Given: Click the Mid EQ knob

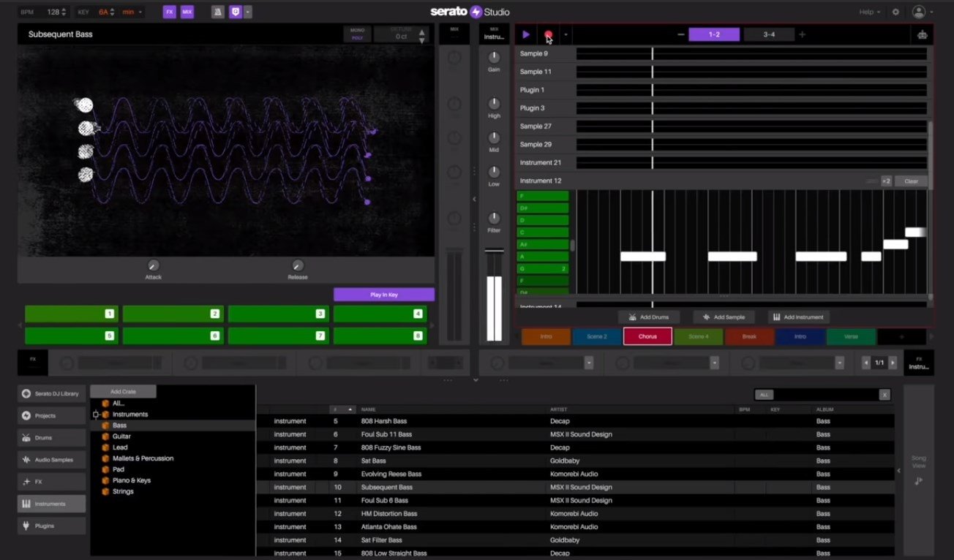Looking at the screenshot, I should [x=494, y=137].
